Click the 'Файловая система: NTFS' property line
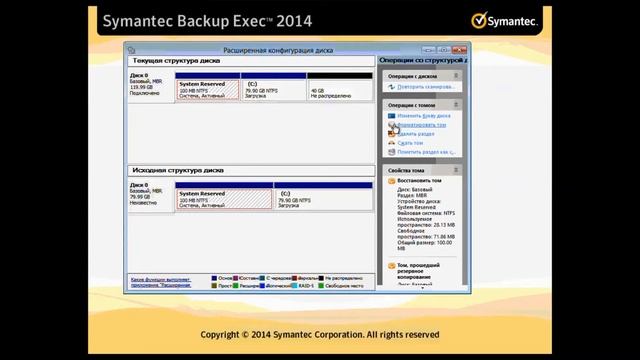640x360 pixels. click(426, 213)
